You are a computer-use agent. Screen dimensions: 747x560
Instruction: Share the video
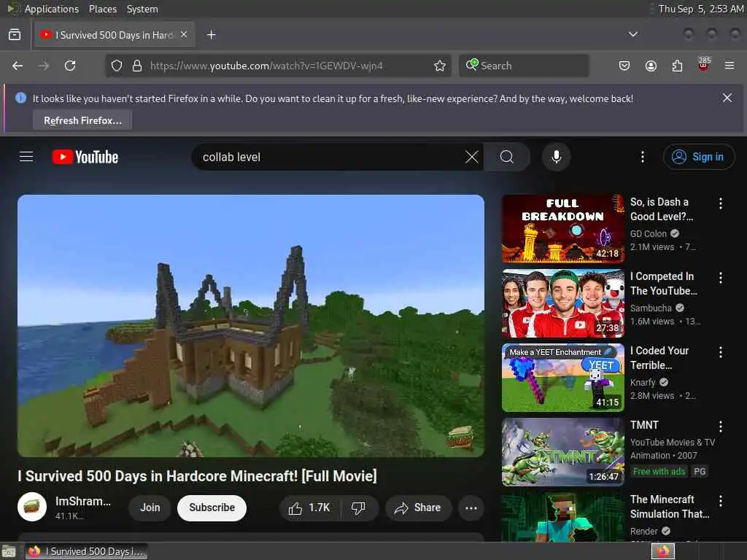(418, 508)
